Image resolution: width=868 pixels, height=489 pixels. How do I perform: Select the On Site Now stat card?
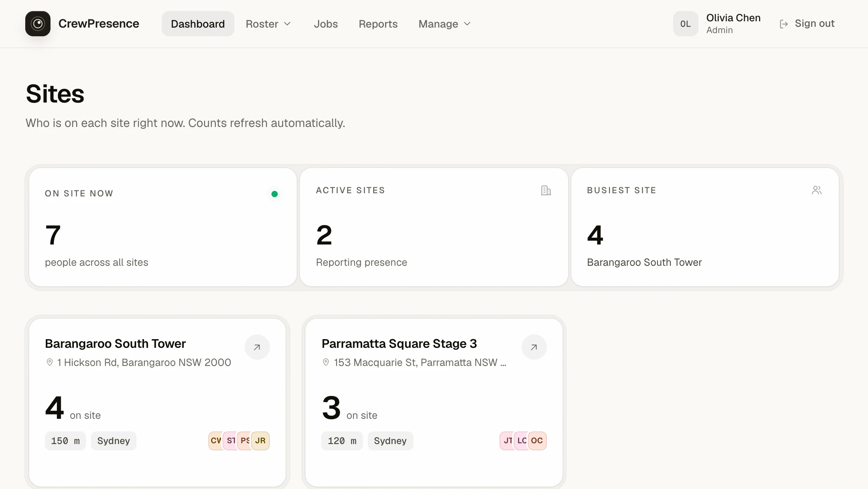tap(163, 227)
